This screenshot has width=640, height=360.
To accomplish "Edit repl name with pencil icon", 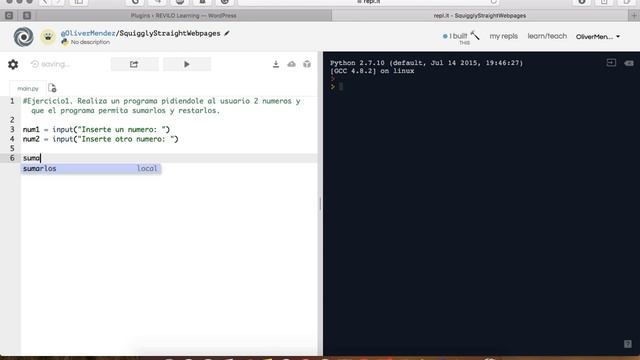I will 227,33.
